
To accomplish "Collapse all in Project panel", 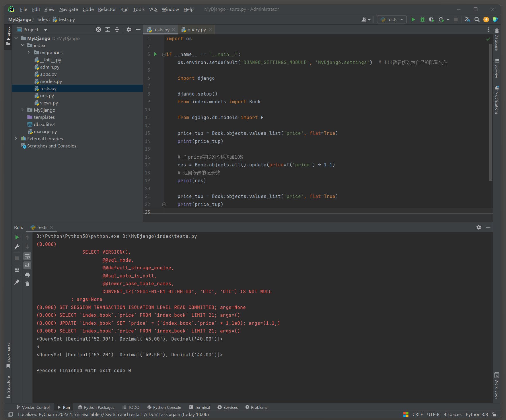I will tap(117, 30).
